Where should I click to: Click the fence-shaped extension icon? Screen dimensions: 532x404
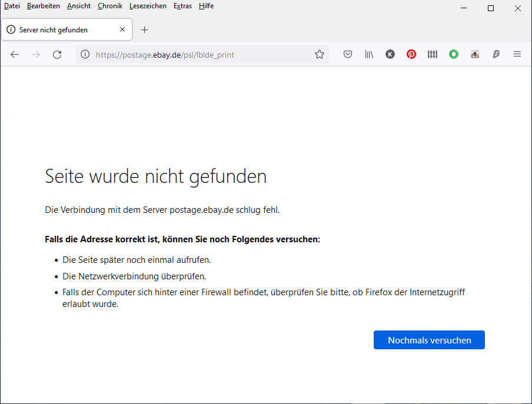(x=433, y=55)
